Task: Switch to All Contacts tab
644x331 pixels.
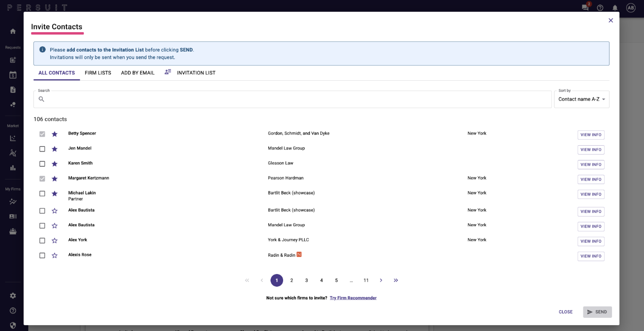Action: pos(57,73)
